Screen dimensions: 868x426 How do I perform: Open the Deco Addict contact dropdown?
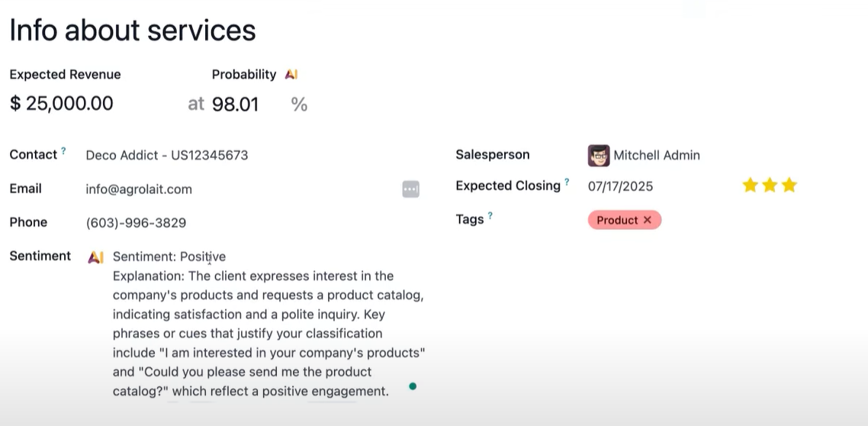point(166,155)
